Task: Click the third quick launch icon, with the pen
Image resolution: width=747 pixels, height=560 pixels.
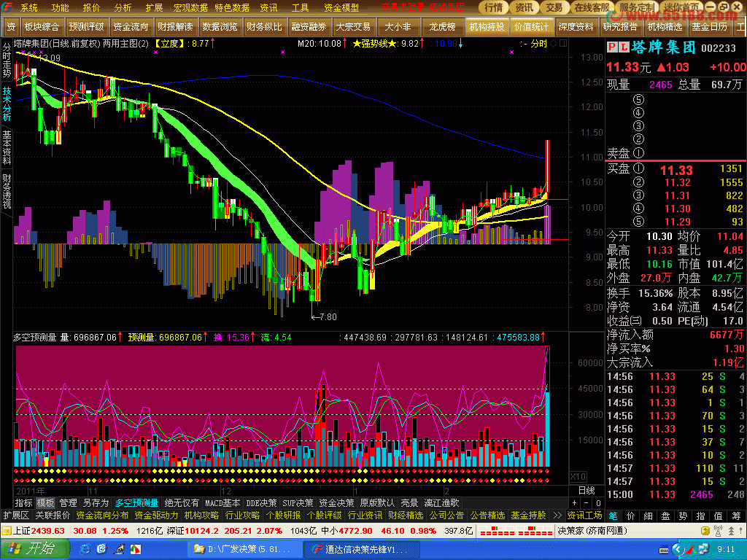Action: (x=119, y=549)
